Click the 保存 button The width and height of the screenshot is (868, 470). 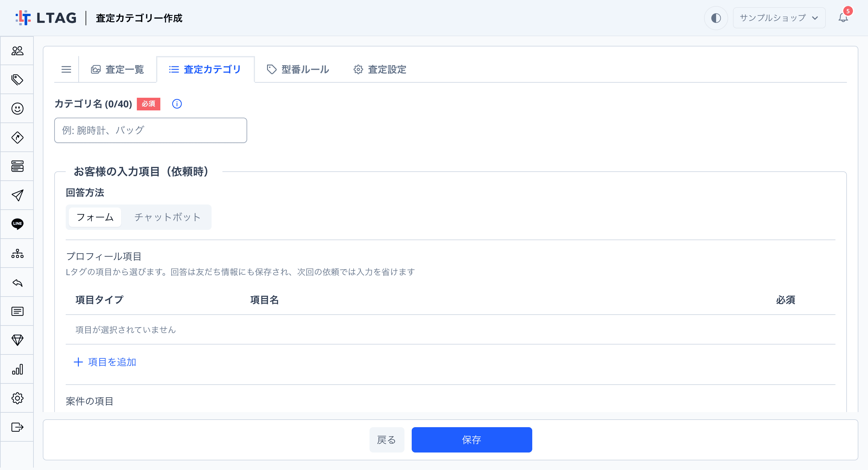[x=472, y=440]
